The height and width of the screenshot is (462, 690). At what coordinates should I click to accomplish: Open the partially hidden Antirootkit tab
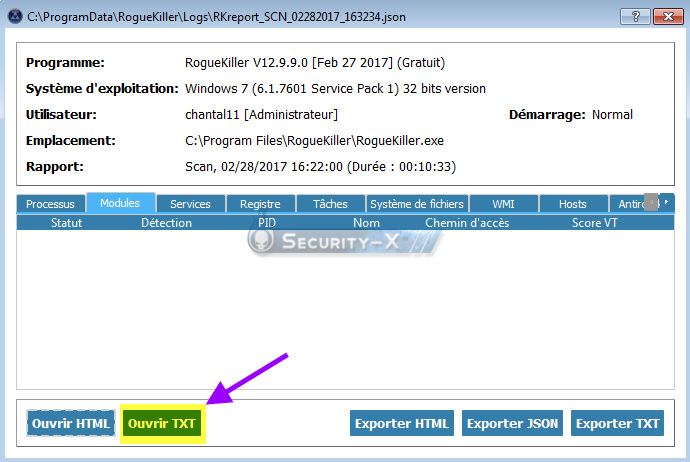(627, 204)
